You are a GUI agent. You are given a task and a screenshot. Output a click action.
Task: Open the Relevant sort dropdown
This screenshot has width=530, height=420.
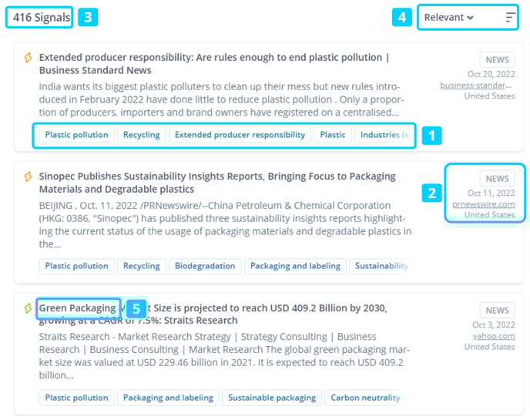[449, 18]
